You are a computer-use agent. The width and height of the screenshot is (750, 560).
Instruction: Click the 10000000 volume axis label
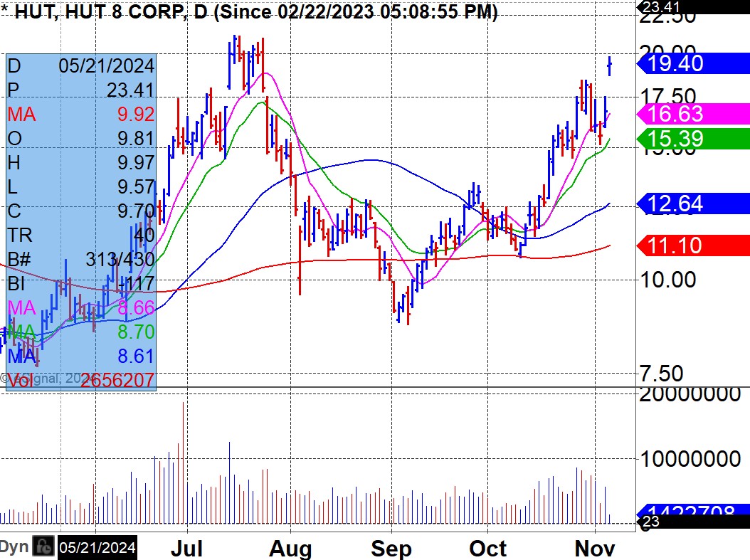pyautogui.click(x=690, y=459)
